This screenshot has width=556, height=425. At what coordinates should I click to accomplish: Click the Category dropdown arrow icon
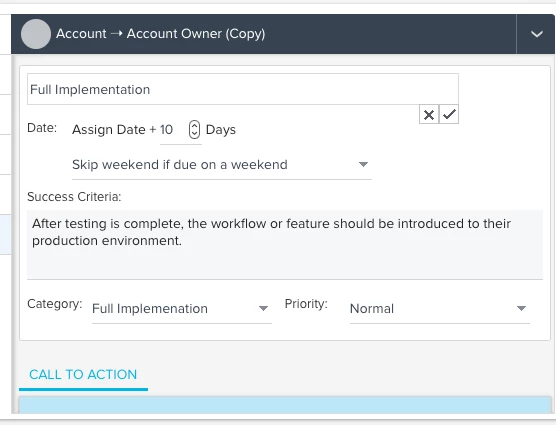coord(263,308)
